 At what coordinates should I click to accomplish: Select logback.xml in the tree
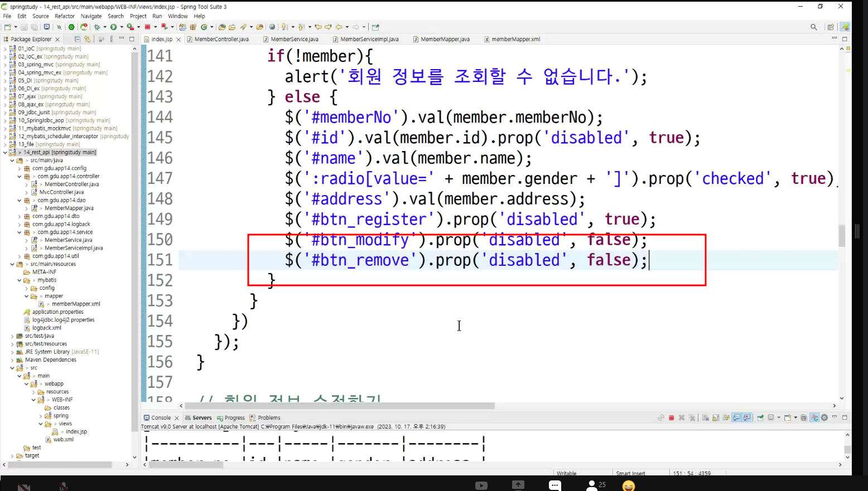pyautogui.click(x=47, y=328)
